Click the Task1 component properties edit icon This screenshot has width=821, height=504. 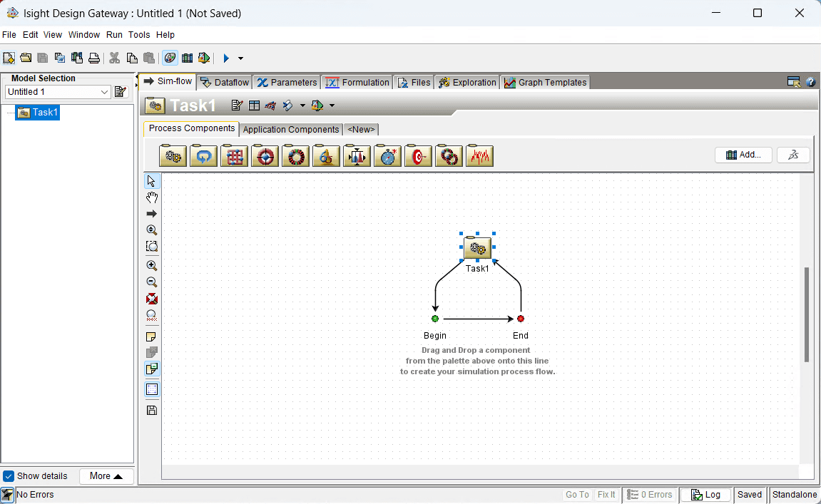(x=237, y=106)
